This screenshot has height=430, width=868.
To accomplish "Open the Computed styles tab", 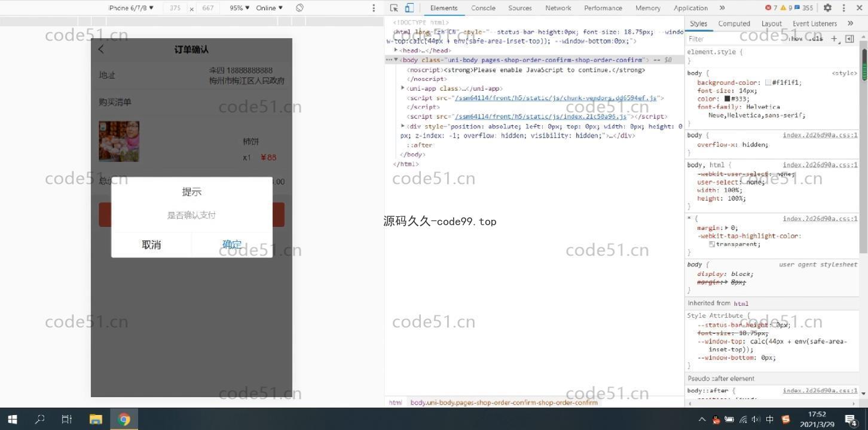I will (x=734, y=23).
